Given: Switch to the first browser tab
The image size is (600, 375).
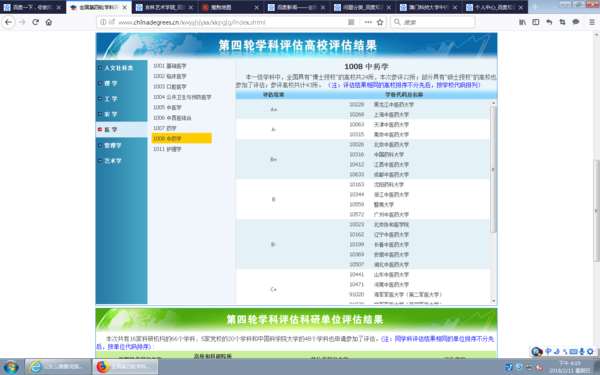Looking at the screenshot, I should [x=32, y=7].
